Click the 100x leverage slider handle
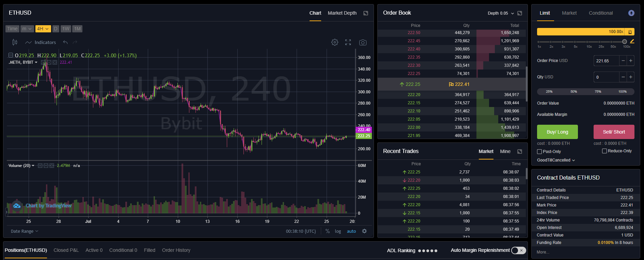644x260 pixels. pyautogui.click(x=624, y=42)
